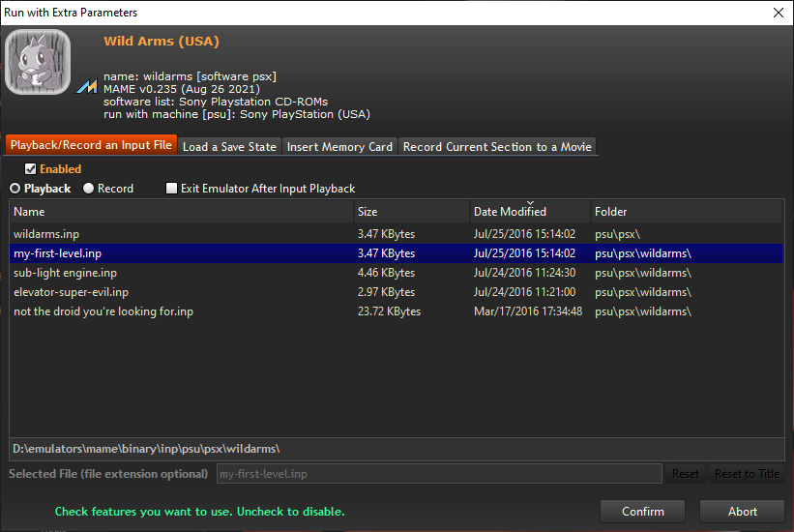The height and width of the screenshot is (532, 794).
Task: Uncheck the Enabled checkbox
Action: point(30,169)
